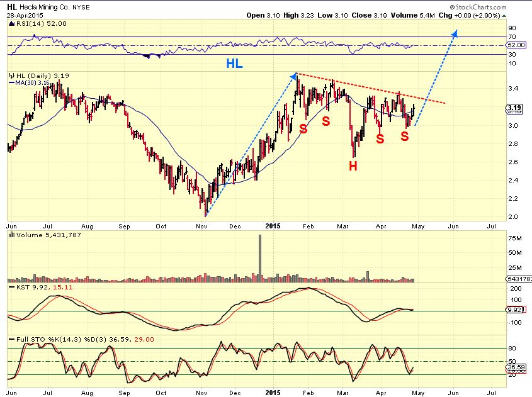Click the 10 level on the RSI axis
Viewport: 532px width, 397px height.
pyautogui.click(x=512, y=63)
